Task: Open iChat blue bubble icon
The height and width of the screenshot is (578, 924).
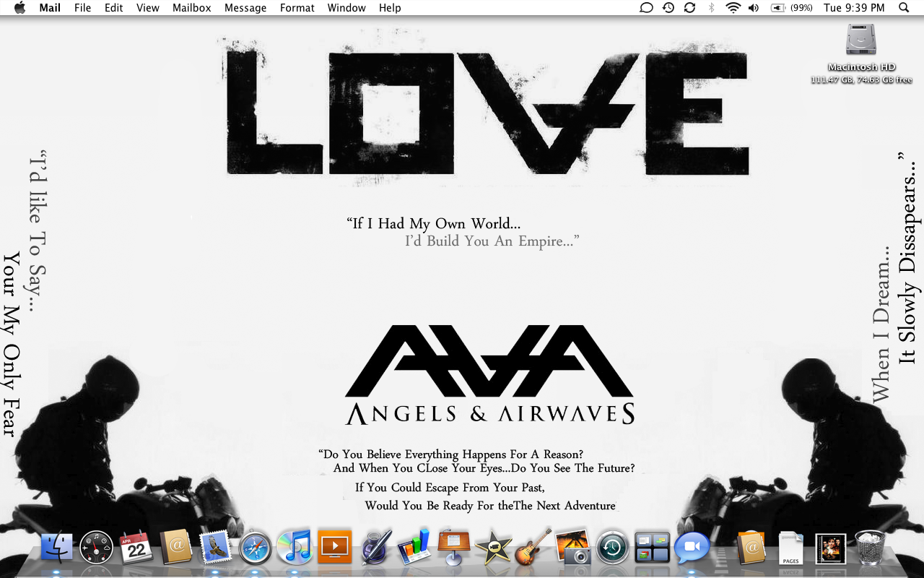Action: tap(692, 548)
